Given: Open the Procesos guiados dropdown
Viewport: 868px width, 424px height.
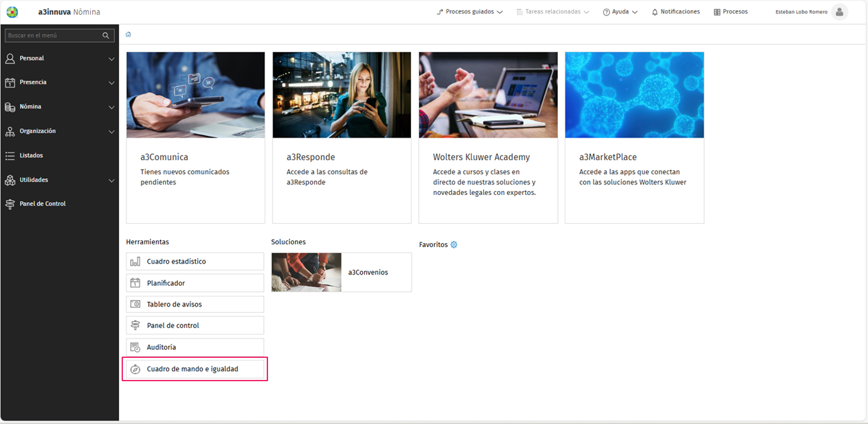Looking at the screenshot, I should [x=469, y=12].
